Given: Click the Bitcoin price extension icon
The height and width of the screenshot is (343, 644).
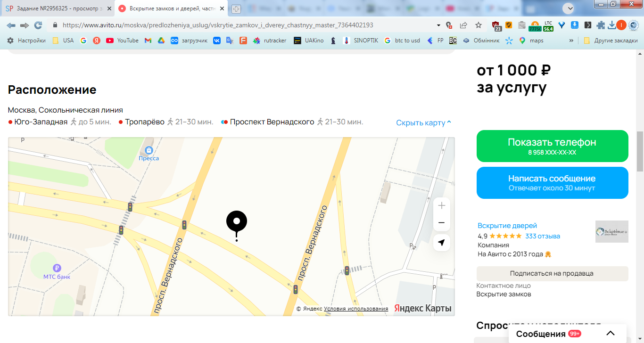Looking at the screenshot, I should pos(535,26).
